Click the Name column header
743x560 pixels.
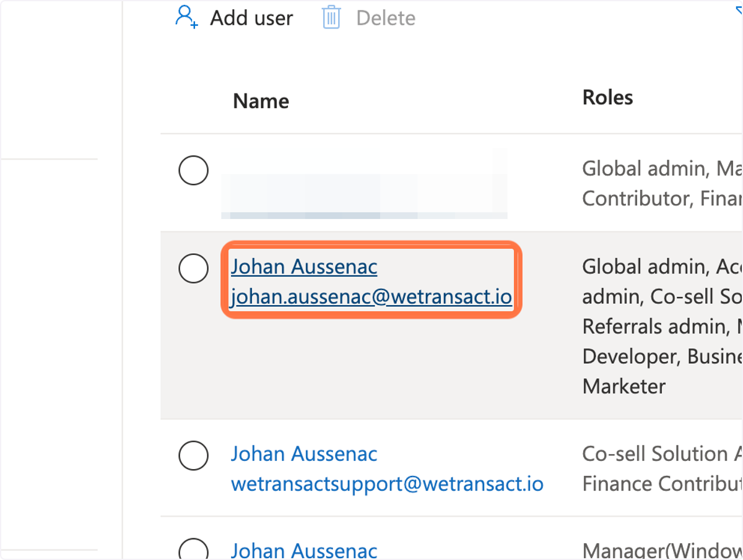261,101
